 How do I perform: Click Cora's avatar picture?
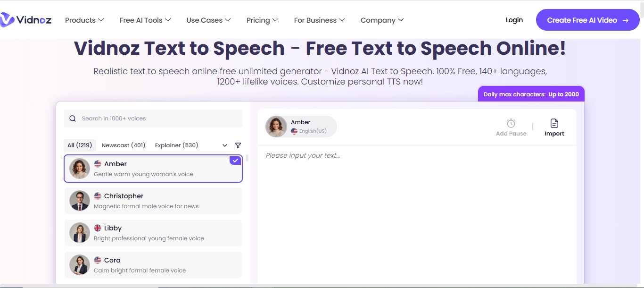[x=80, y=265]
